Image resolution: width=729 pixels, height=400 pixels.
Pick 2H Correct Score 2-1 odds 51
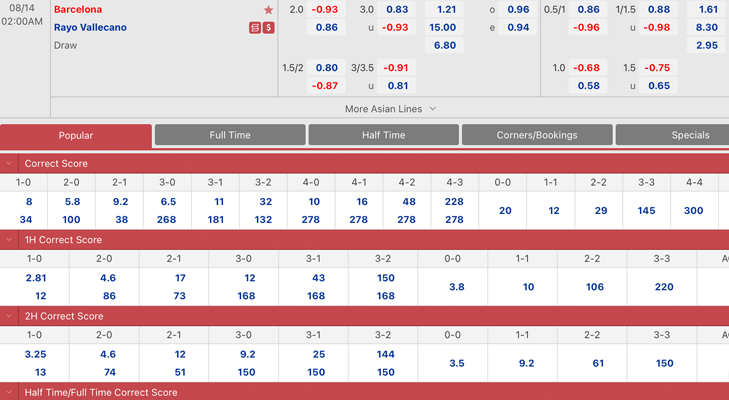tap(179, 372)
